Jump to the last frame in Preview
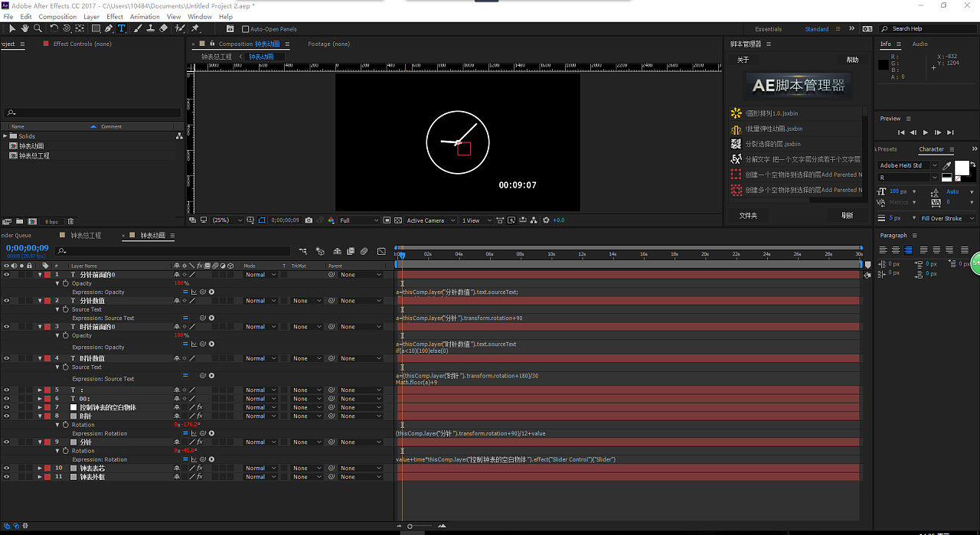This screenshot has height=535, width=980. tap(950, 132)
